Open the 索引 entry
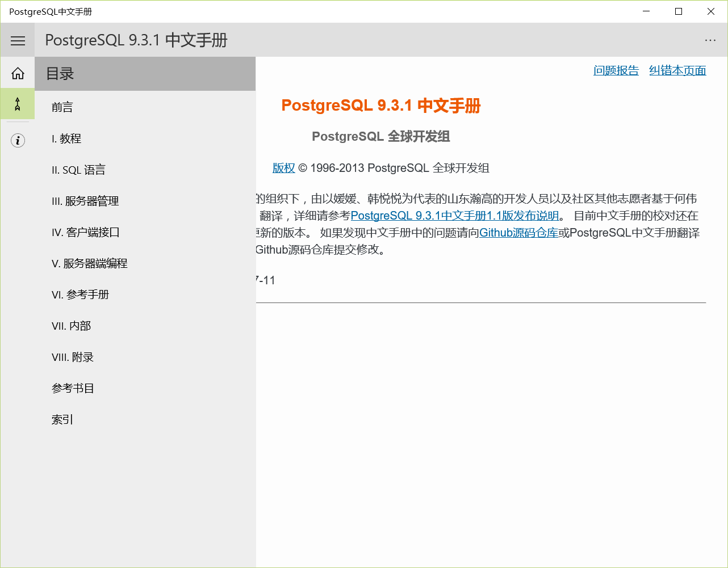The image size is (728, 568). point(145,419)
